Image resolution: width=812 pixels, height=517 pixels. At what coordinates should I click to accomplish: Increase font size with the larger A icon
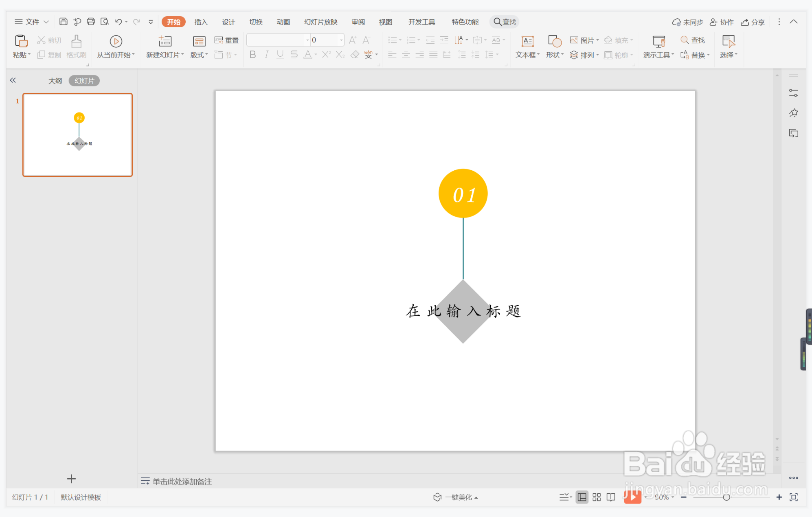pyautogui.click(x=353, y=40)
